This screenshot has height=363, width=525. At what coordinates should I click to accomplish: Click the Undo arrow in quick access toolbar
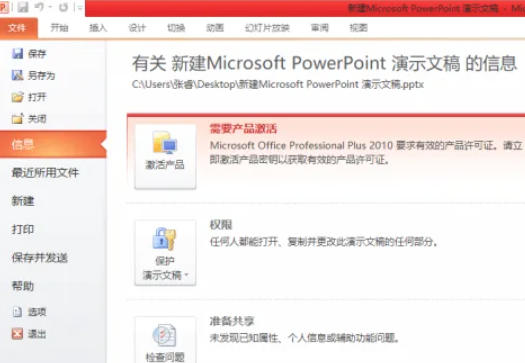[x=40, y=7]
